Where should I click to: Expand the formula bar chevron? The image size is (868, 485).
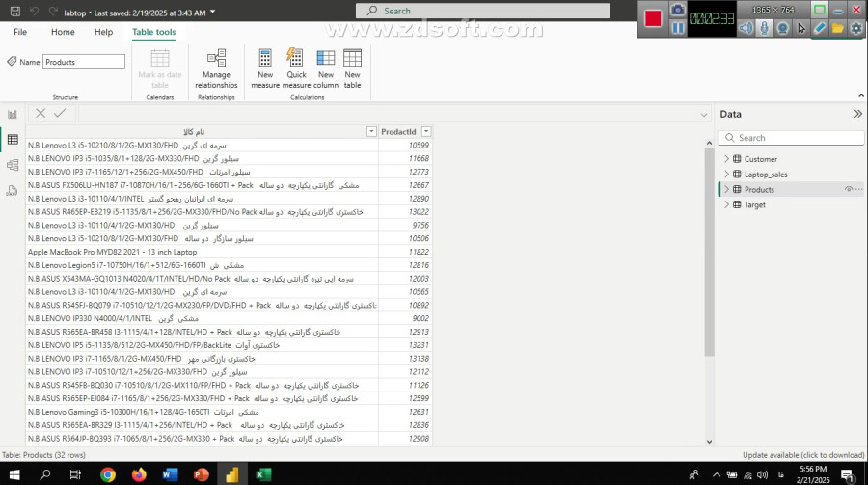click(704, 115)
